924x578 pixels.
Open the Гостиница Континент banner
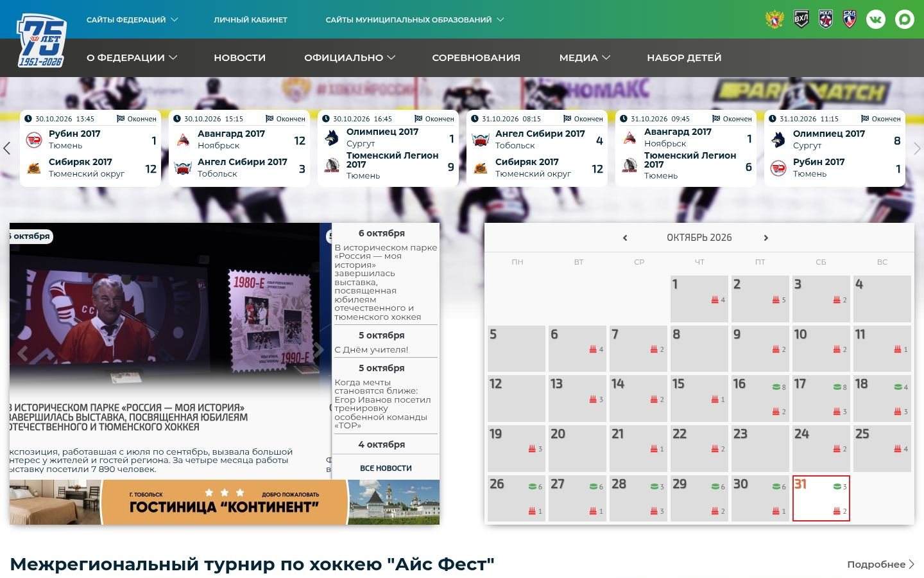[x=225, y=502]
